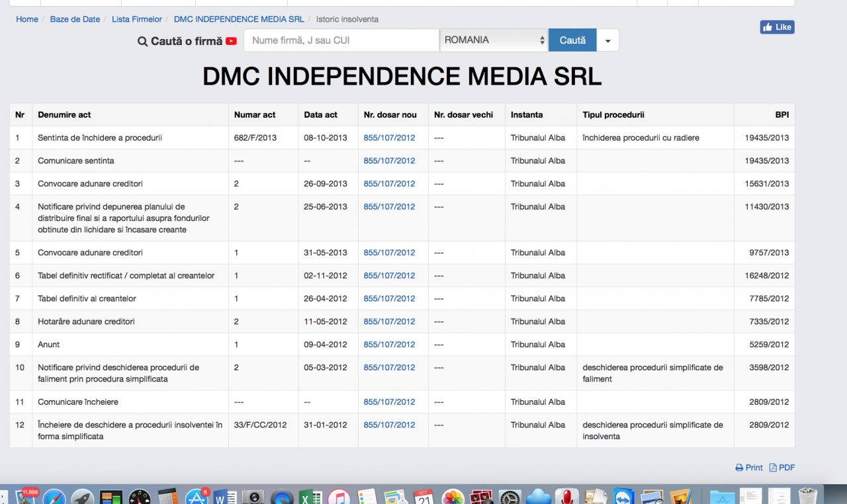847x504 pixels.
Task: Open Applications folder stack in Dock
Action: (x=722, y=497)
